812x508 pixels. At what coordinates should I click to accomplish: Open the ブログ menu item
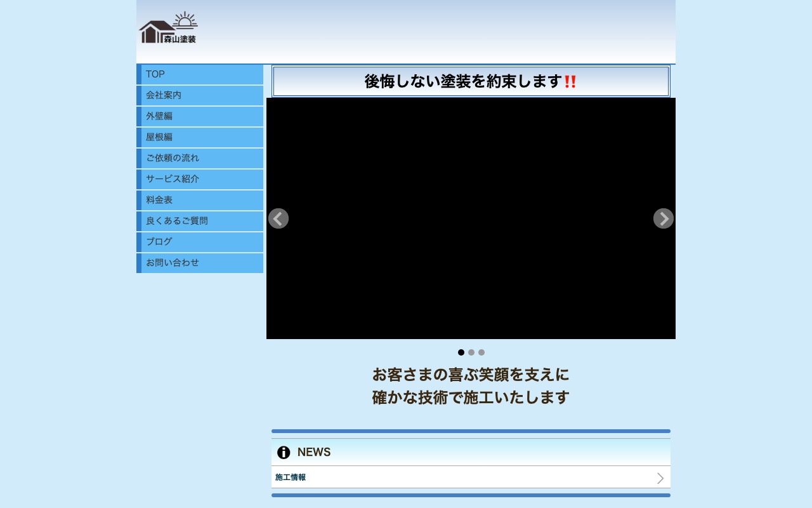point(200,242)
